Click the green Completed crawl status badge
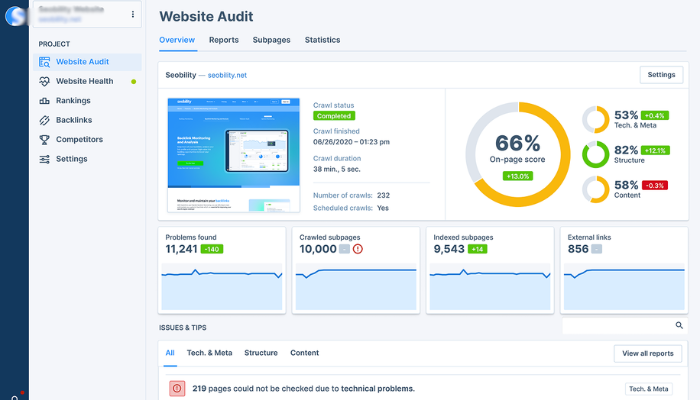This screenshot has width=700, height=400. [x=334, y=116]
